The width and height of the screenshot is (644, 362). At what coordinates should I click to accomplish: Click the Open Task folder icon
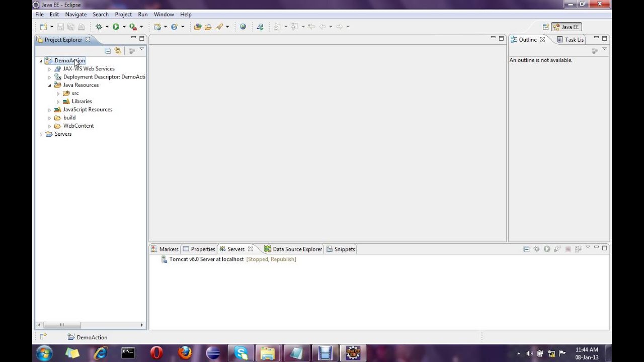[208, 27]
